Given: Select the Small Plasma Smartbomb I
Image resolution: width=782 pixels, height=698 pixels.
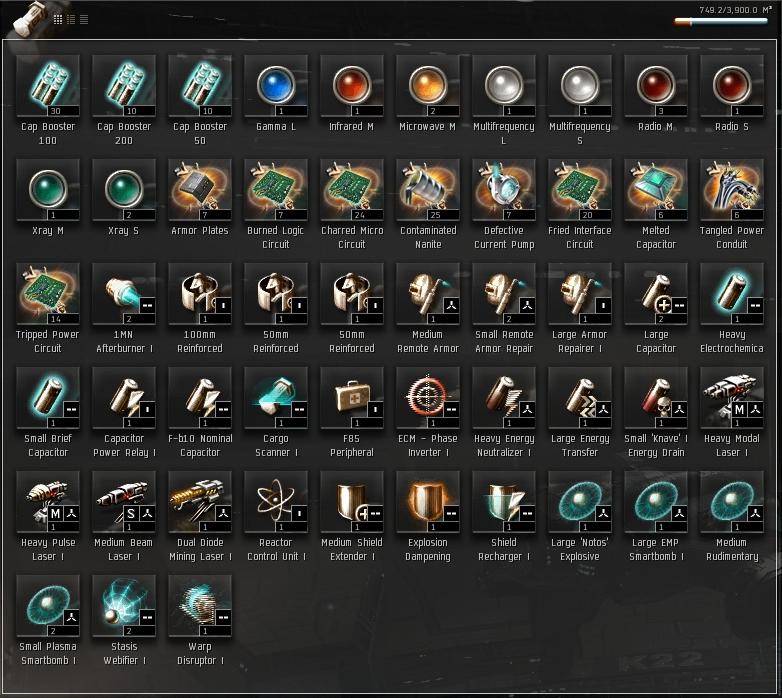Looking at the screenshot, I should [48, 606].
